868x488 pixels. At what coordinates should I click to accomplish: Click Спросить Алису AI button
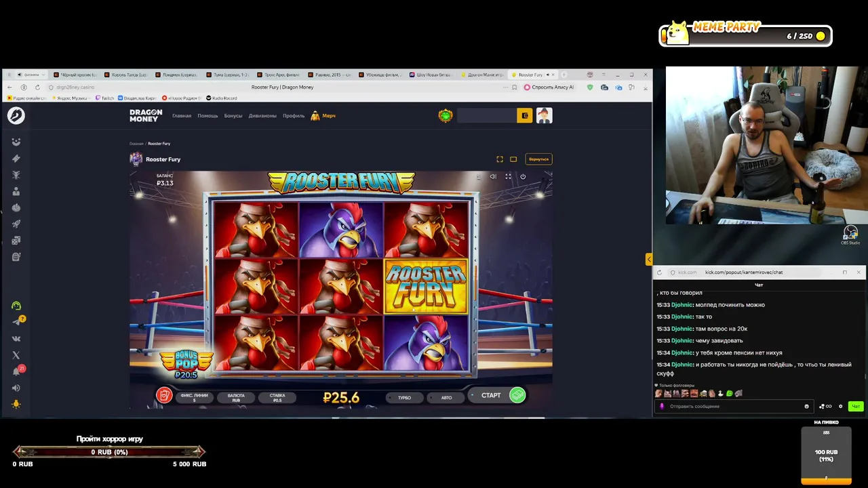[549, 87]
